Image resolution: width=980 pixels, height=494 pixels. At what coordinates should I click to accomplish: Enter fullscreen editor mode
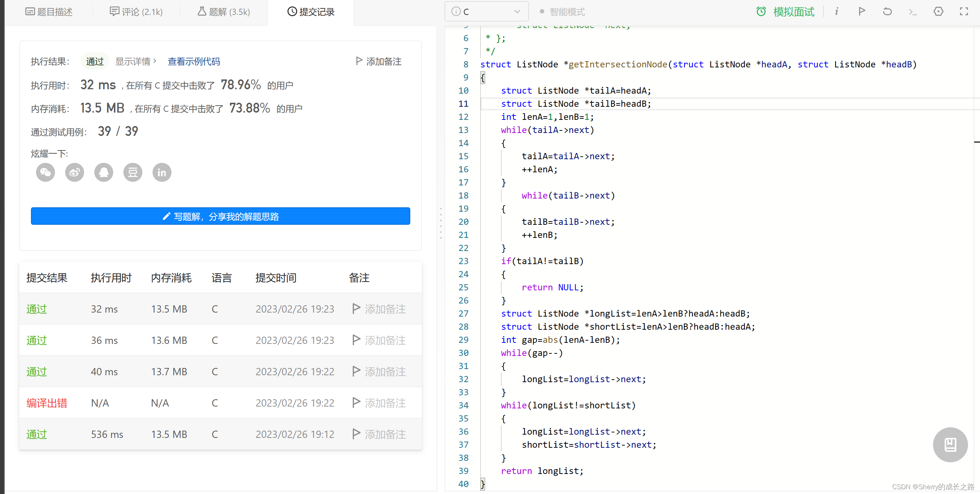[x=964, y=11]
